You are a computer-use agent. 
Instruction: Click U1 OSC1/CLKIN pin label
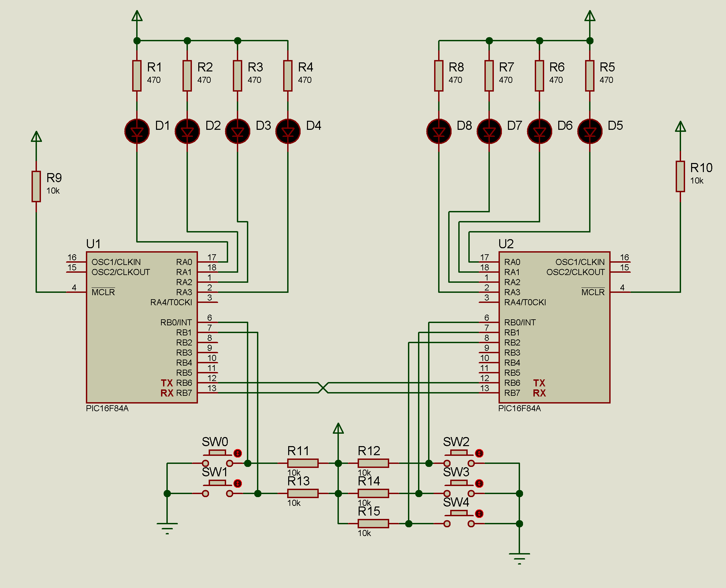coord(116,262)
